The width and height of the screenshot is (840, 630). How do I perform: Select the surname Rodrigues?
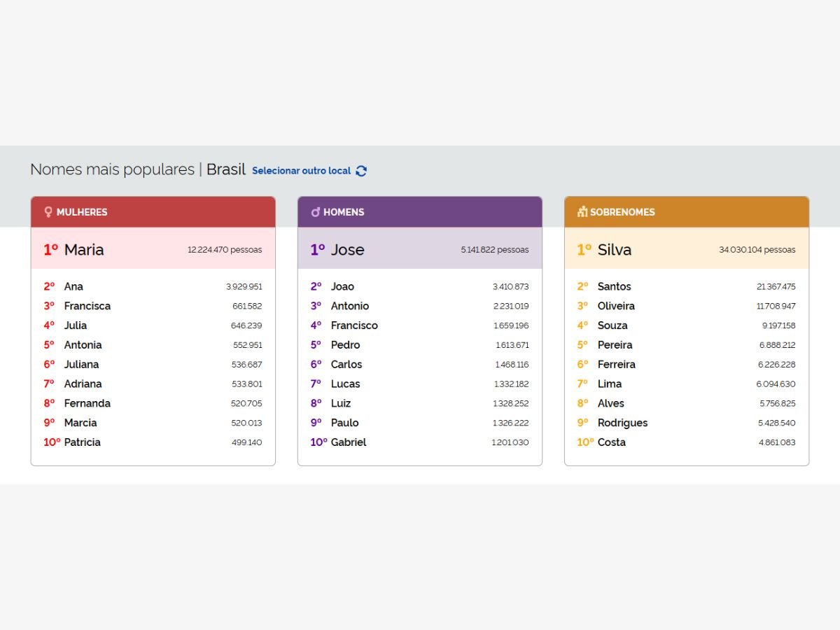[x=623, y=423]
